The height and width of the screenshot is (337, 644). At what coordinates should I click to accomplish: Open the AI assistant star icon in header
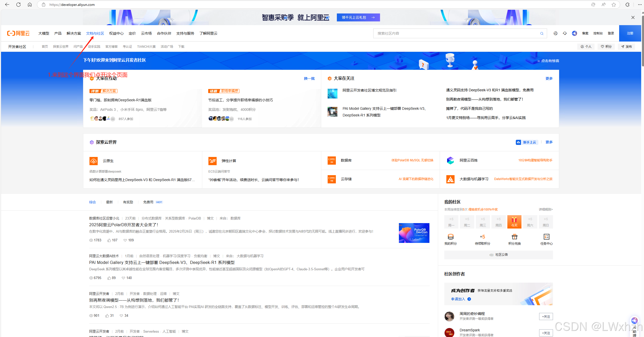click(x=574, y=33)
